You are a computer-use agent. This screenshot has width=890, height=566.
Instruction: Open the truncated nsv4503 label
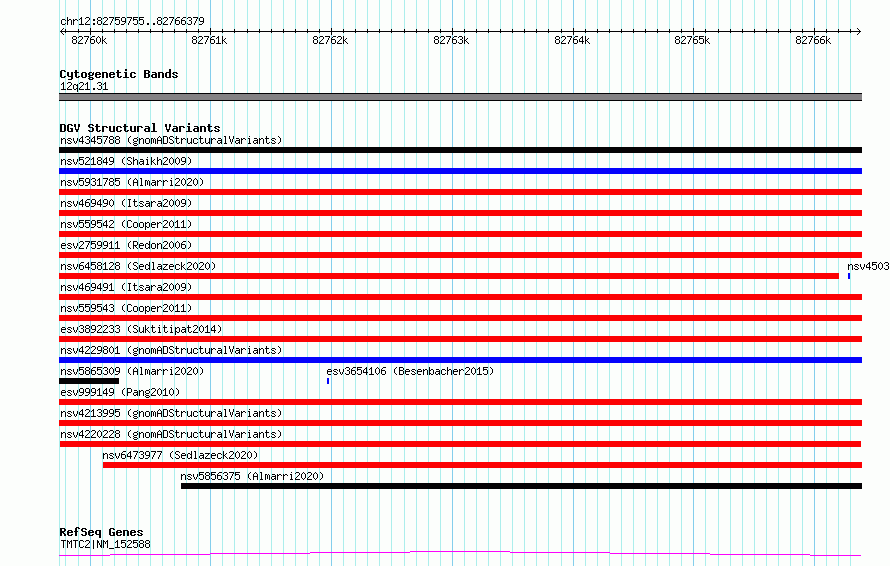(x=868, y=266)
